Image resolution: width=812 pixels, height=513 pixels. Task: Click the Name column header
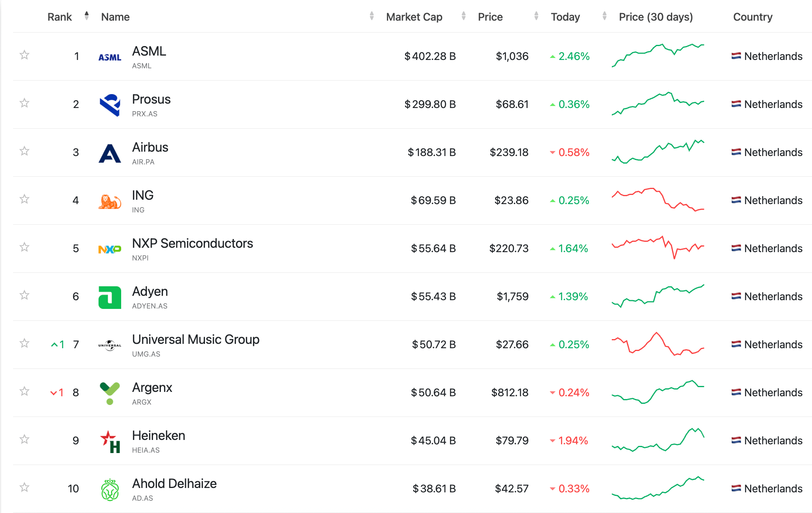(x=115, y=17)
